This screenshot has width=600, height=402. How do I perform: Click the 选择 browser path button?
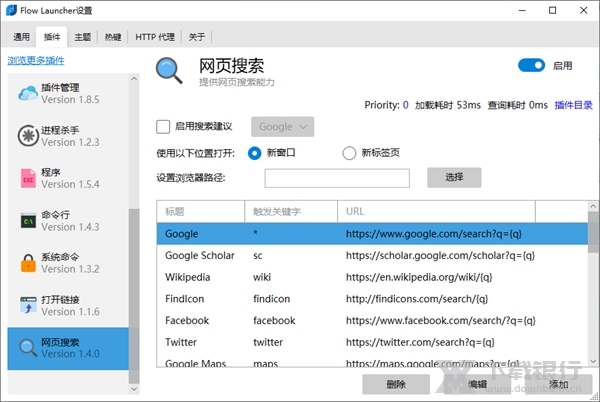[454, 177]
